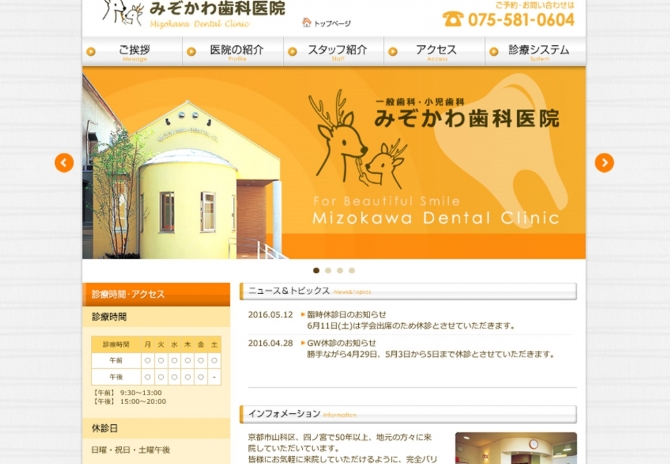The height and width of the screenshot is (464, 670).
Task: Click the orange bullet icon next to スタッフ紹介
Action: 292,52
